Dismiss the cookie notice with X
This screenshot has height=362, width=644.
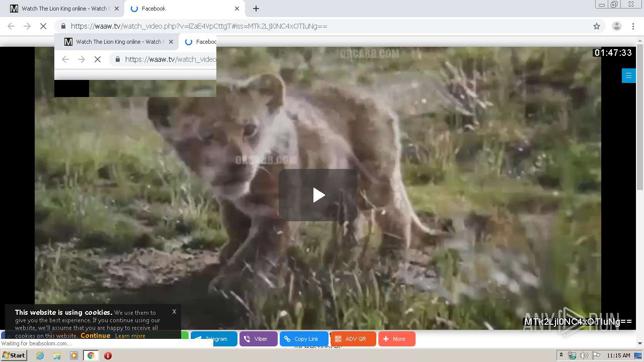coord(174,311)
